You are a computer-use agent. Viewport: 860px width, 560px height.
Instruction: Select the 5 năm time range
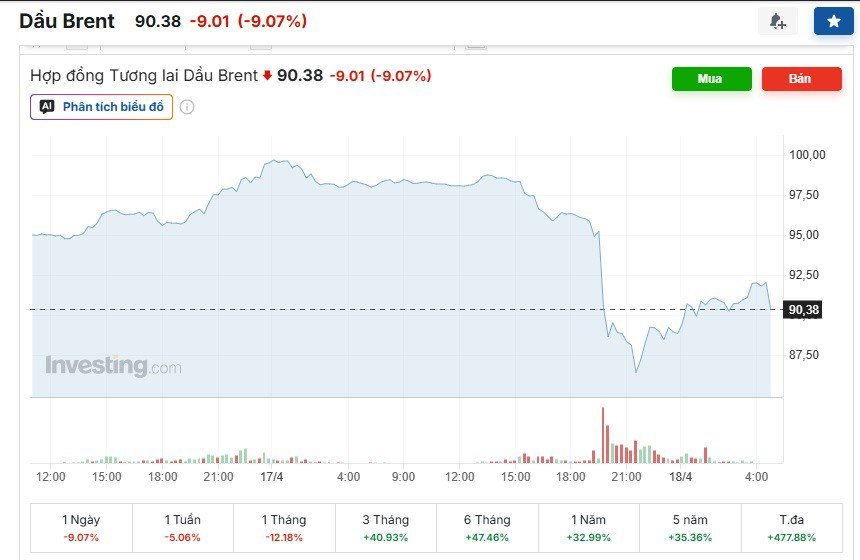click(x=691, y=528)
